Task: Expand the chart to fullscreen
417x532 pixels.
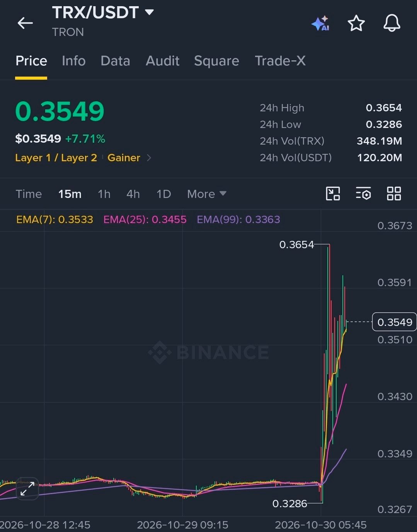Action: point(27,489)
